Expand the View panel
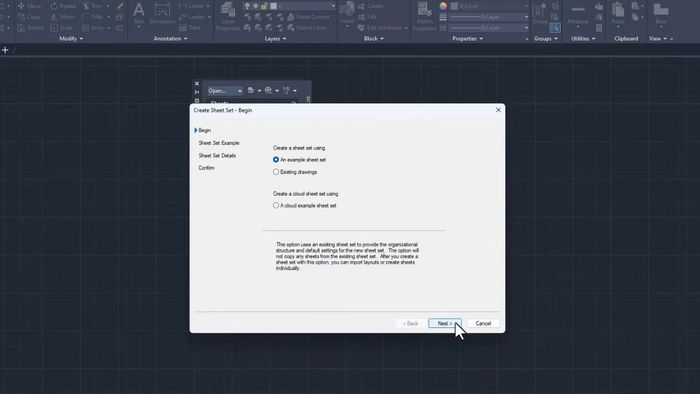This screenshot has width=700, height=394. coord(658,39)
